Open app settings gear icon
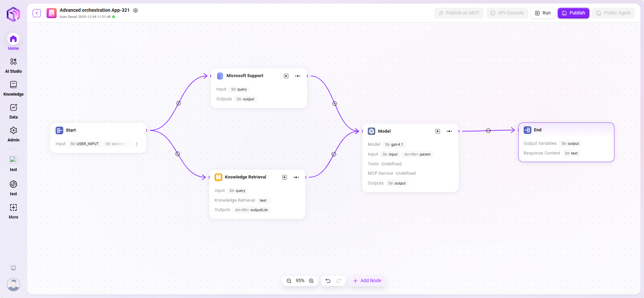Image resolution: width=644 pixels, height=298 pixels. click(136, 10)
